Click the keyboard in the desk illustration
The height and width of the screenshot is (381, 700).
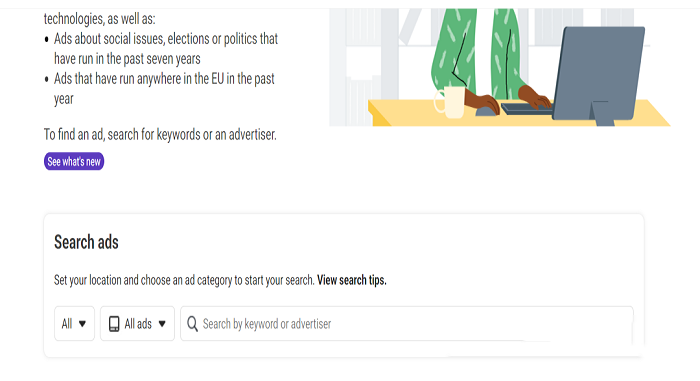527,109
